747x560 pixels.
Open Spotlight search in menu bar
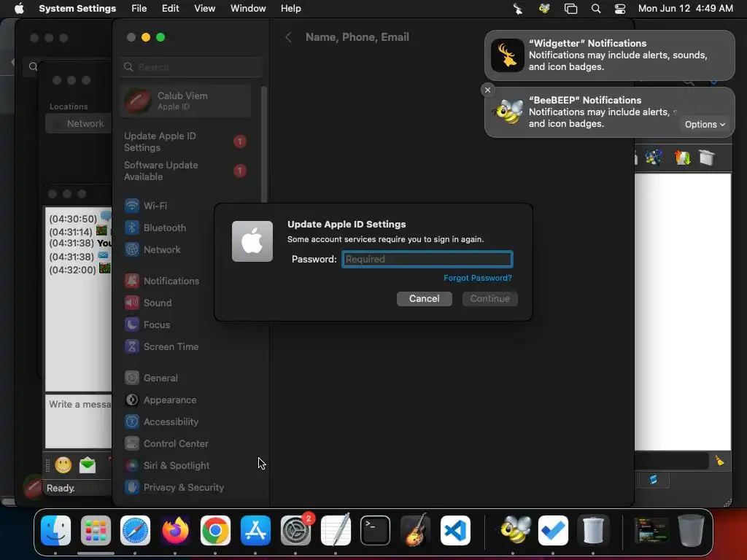[x=595, y=9]
